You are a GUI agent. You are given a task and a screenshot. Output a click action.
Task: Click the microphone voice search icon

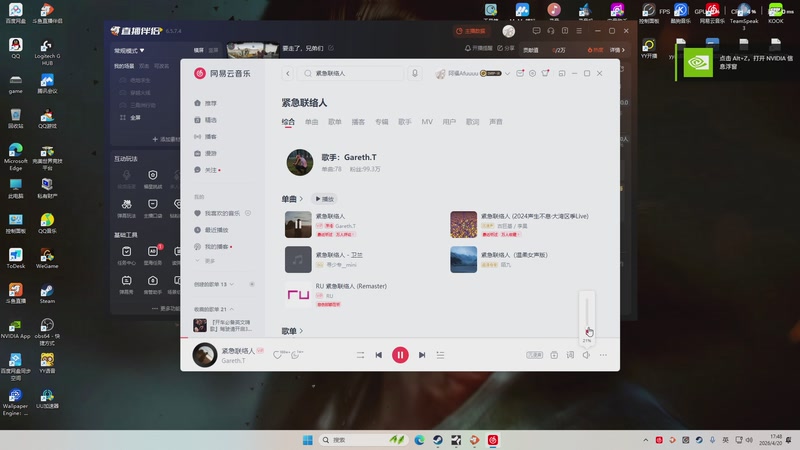pos(415,73)
